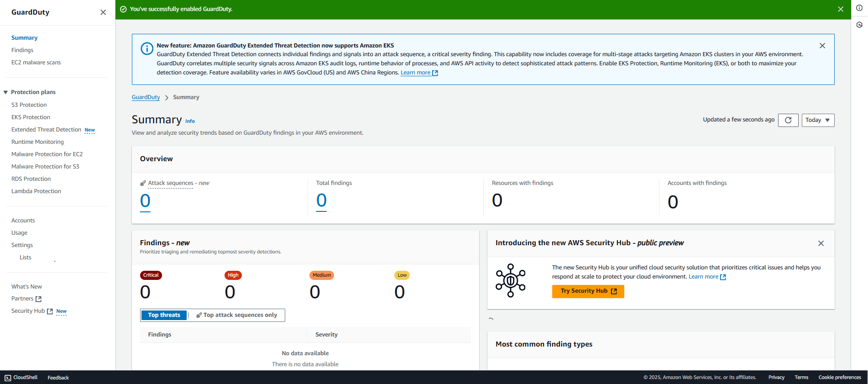Click the hexagon settings icon on right edge
This screenshot has height=384, width=868.
coord(859,25)
